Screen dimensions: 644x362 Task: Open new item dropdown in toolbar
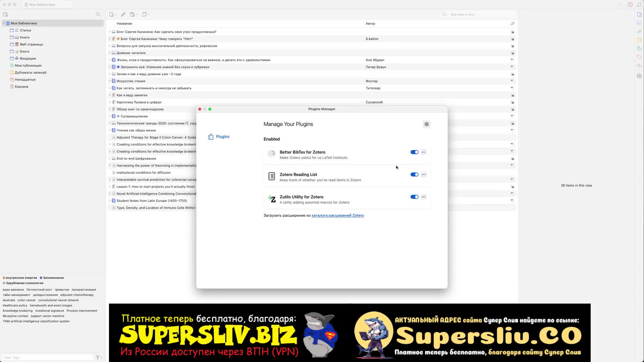[x=112, y=14]
